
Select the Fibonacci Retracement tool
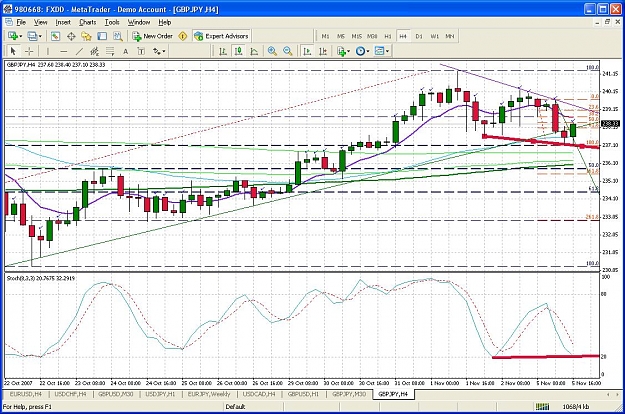point(110,51)
